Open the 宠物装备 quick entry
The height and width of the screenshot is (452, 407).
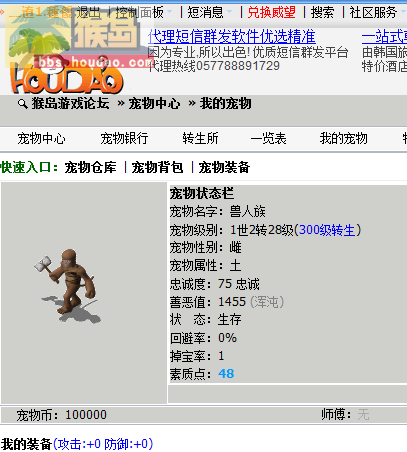coord(224,167)
